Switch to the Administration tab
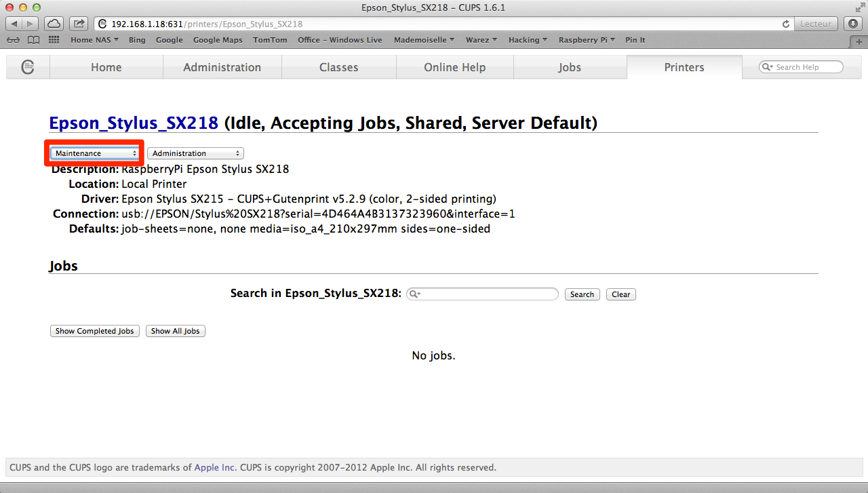The image size is (868, 493). (x=222, y=67)
